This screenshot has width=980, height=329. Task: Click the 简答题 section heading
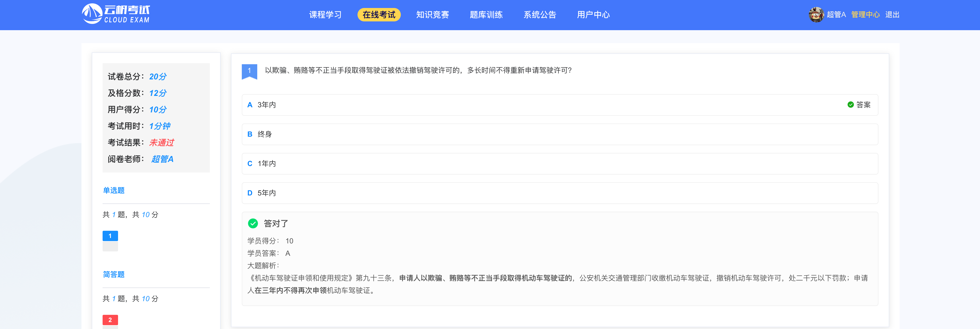114,275
